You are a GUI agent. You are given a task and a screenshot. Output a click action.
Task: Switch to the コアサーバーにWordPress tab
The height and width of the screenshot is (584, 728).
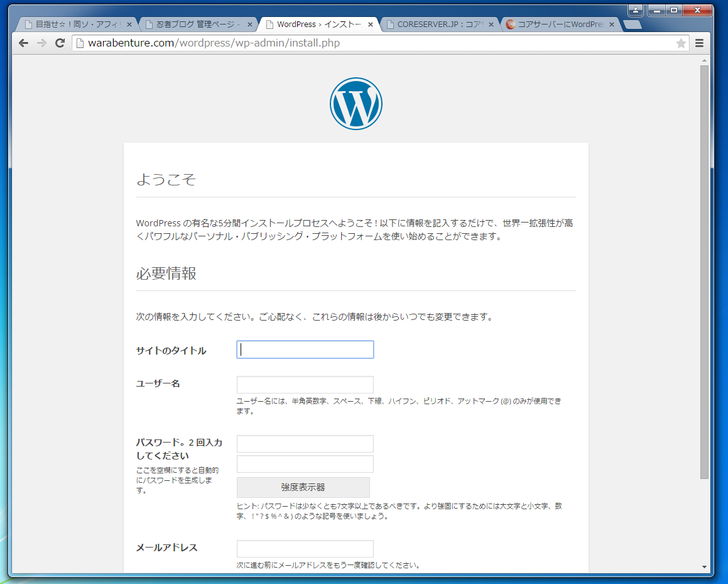click(560, 24)
